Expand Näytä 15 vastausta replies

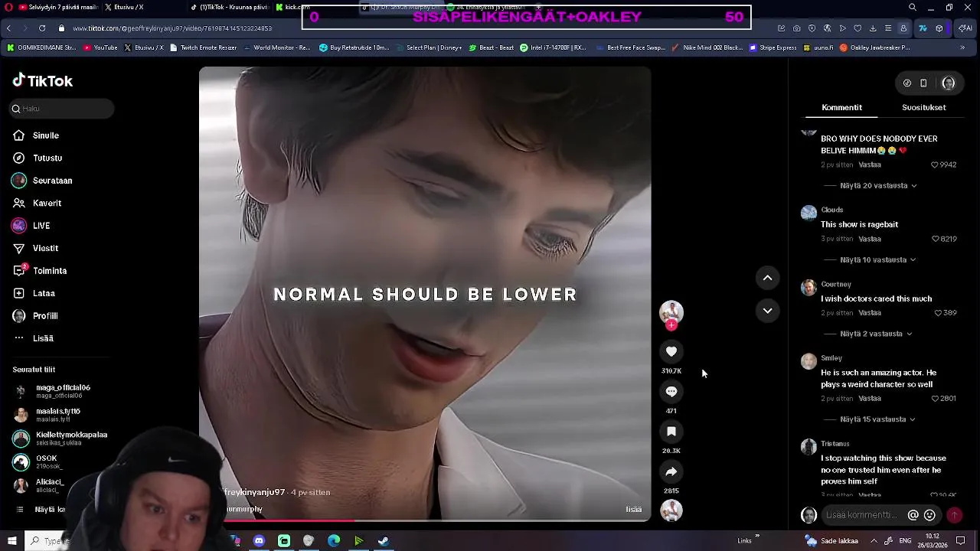coord(877,419)
